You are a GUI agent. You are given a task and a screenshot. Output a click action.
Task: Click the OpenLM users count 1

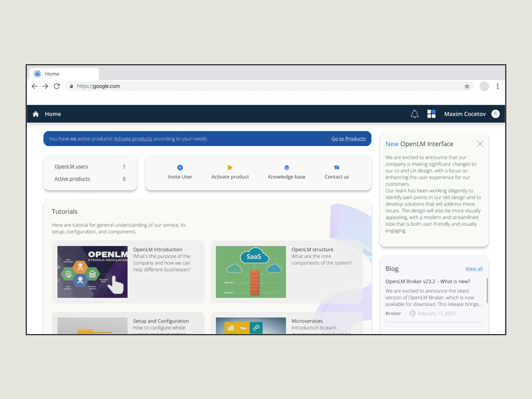coord(124,166)
